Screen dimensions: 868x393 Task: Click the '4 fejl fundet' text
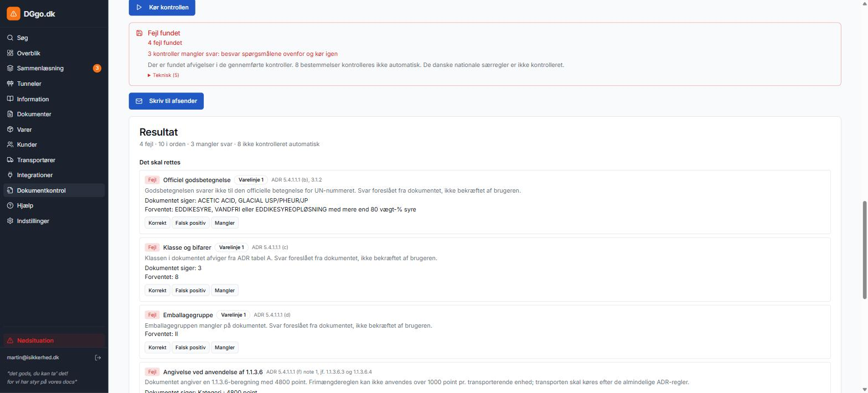point(165,43)
